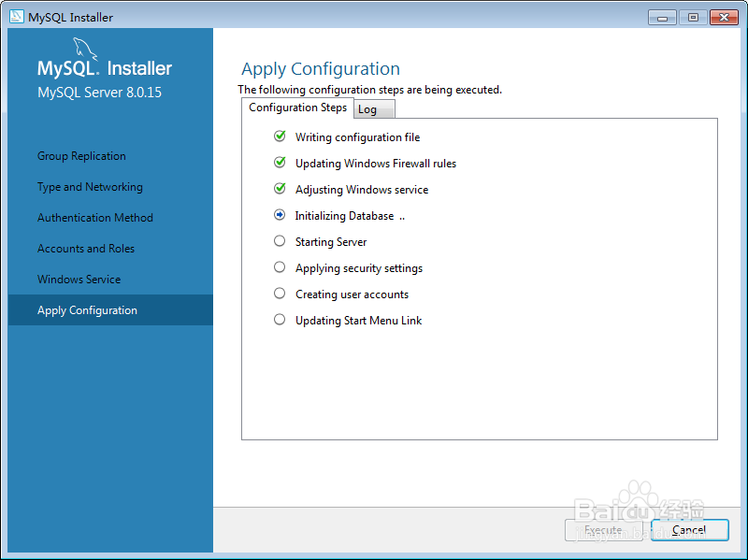The image size is (748, 560).
Task: Click the 'Adjusting Windows service' step text
Action: (362, 190)
